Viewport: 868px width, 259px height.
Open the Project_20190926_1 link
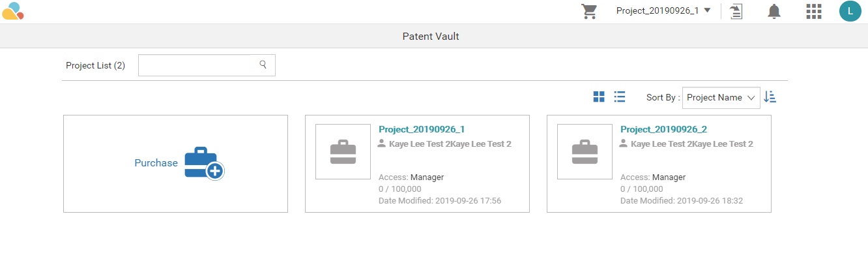point(422,129)
